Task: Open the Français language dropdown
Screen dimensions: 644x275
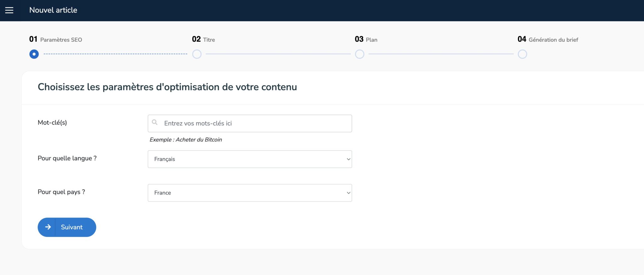Action: (250, 159)
